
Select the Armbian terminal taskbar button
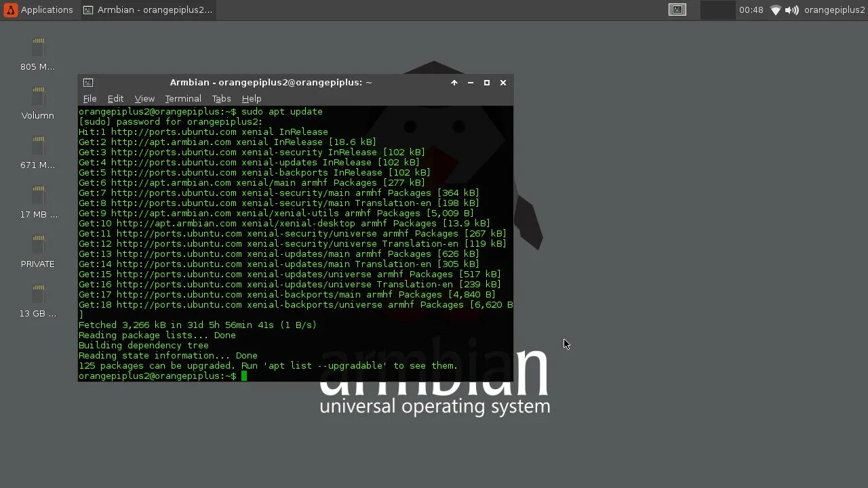tap(148, 9)
